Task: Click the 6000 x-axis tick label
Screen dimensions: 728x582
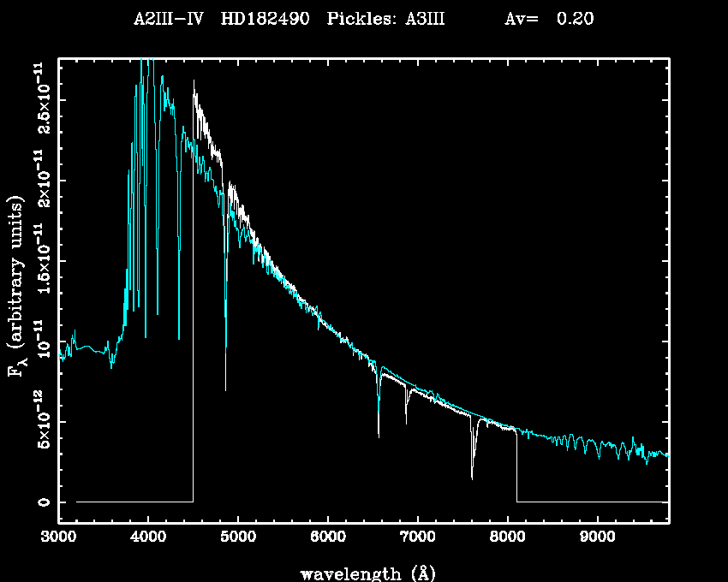Action: 328,538
